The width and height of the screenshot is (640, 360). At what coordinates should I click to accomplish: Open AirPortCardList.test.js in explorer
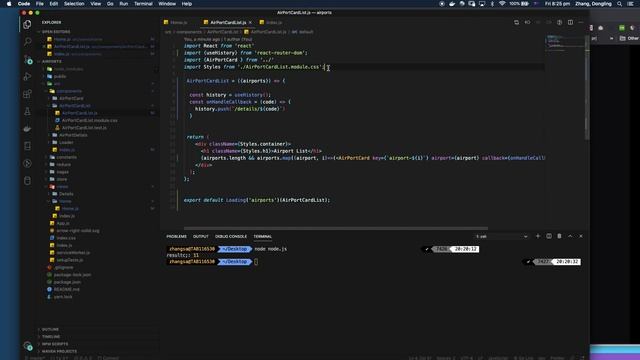click(x=84, y=128)
